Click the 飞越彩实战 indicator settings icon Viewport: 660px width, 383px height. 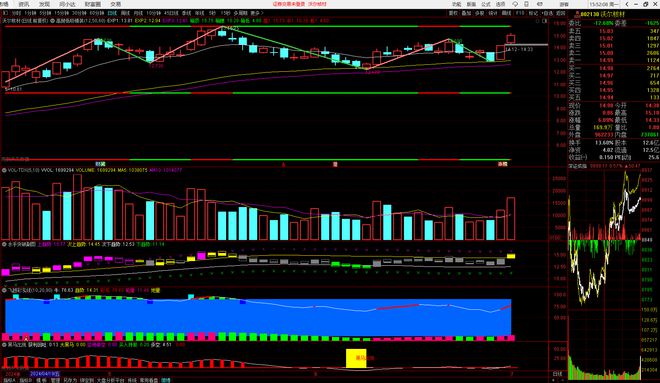(x=4, y=290)
